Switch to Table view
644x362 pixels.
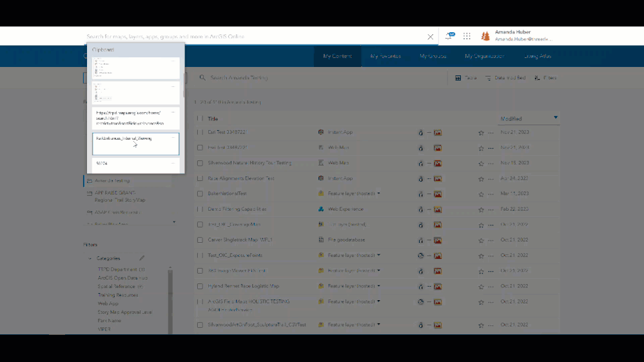(x=465, y=77)
